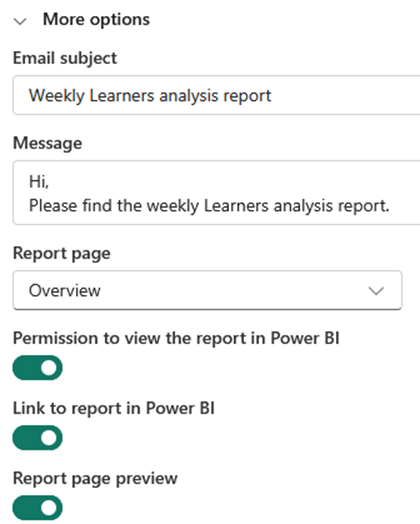Click inside the Message text area
This screenshot has height=524, width=420.
(217, 192)
